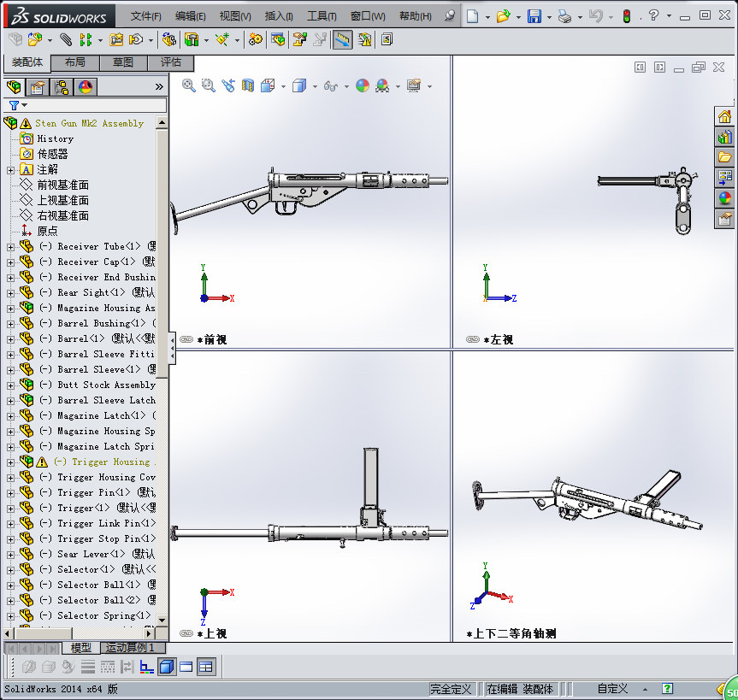The width and height of the screenshot is (738, 700).
Task: Click the Update SpeedPak icon
Action: [x=364, y=39]
